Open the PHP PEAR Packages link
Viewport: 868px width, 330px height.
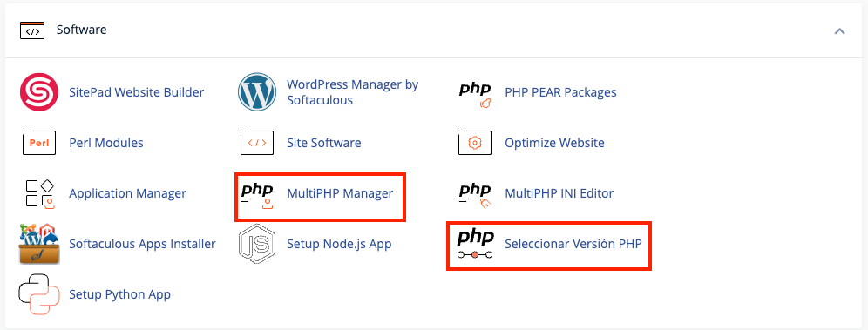pyautogui.click(x=560, y=92)
